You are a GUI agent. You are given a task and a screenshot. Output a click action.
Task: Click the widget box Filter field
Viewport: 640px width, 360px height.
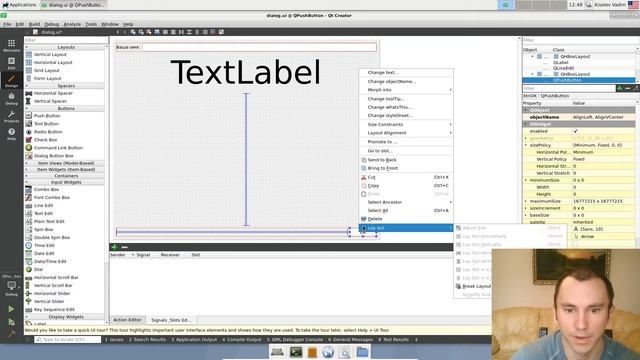tap(66, 40)
